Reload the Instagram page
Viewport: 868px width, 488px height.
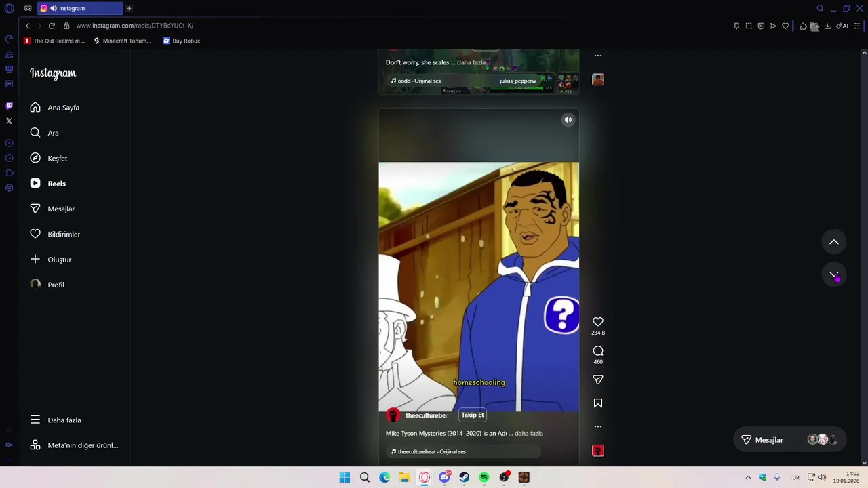(x=52, y=26)
